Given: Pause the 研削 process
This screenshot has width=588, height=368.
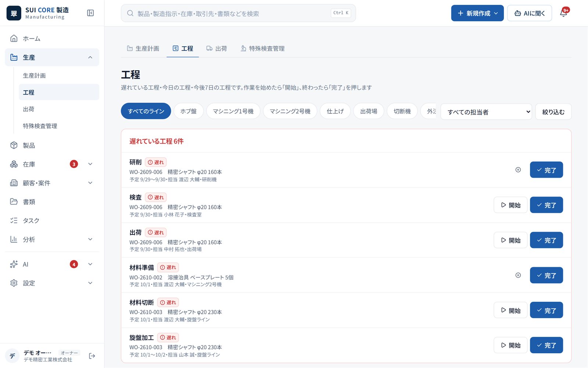Looking at the screenshot, I should click(518, 170).
